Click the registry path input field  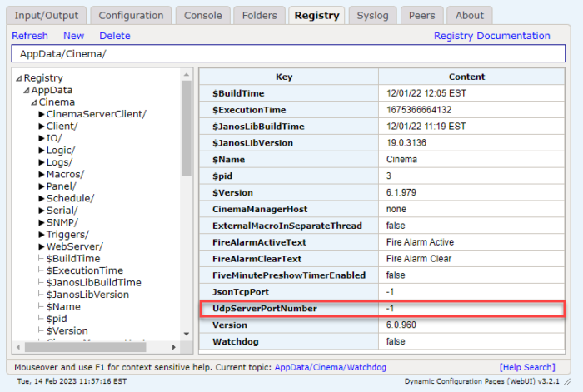point(288,53)
